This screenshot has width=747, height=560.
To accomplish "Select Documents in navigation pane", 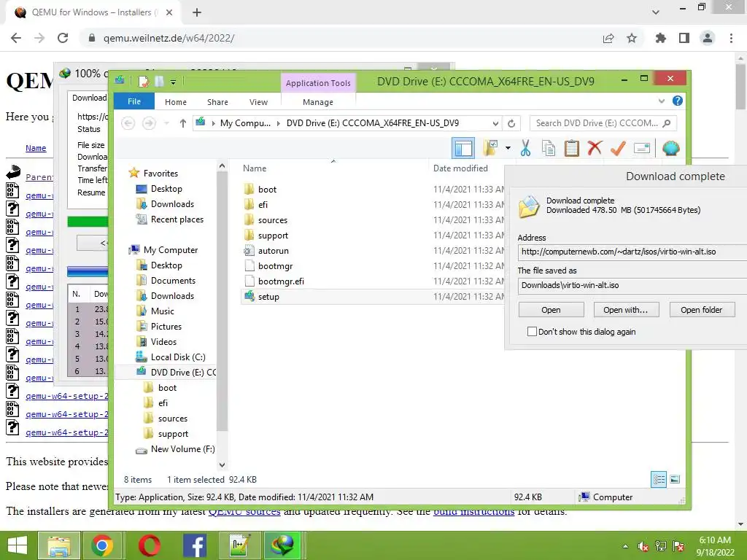I will (x=173, y=281).
